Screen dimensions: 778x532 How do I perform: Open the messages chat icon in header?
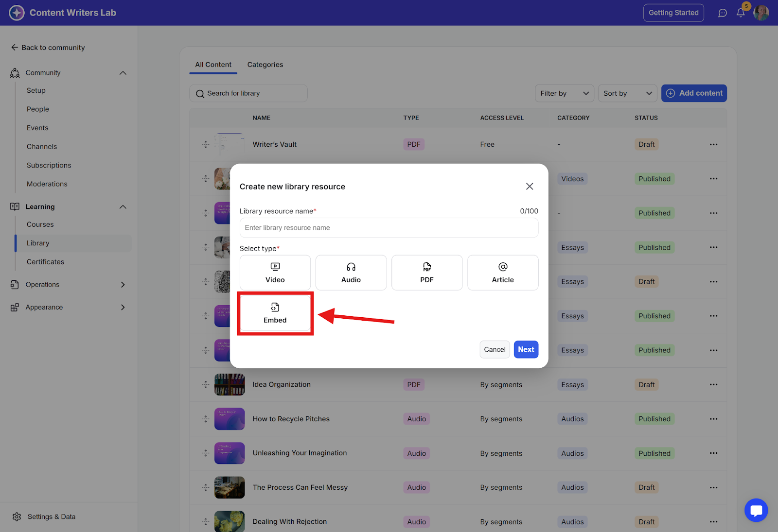(723, 13)
